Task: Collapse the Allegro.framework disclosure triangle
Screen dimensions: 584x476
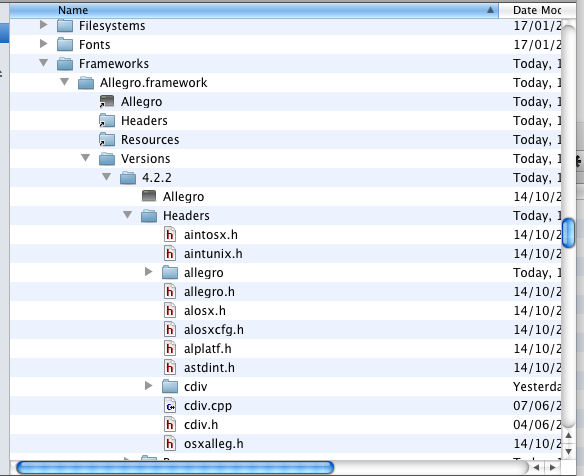Action: (64, 82)
